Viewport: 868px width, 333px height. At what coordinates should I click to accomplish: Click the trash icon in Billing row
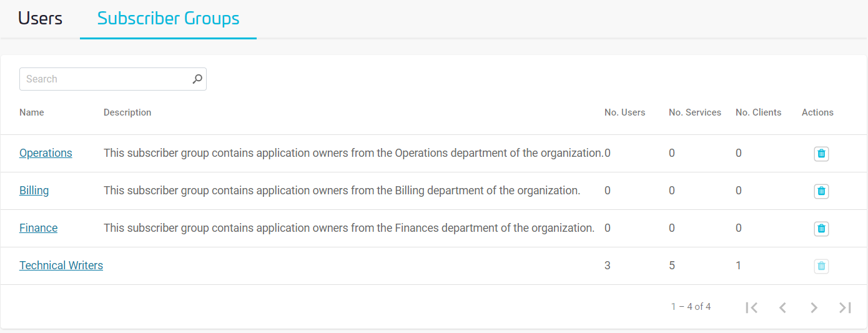pos(821,191)
